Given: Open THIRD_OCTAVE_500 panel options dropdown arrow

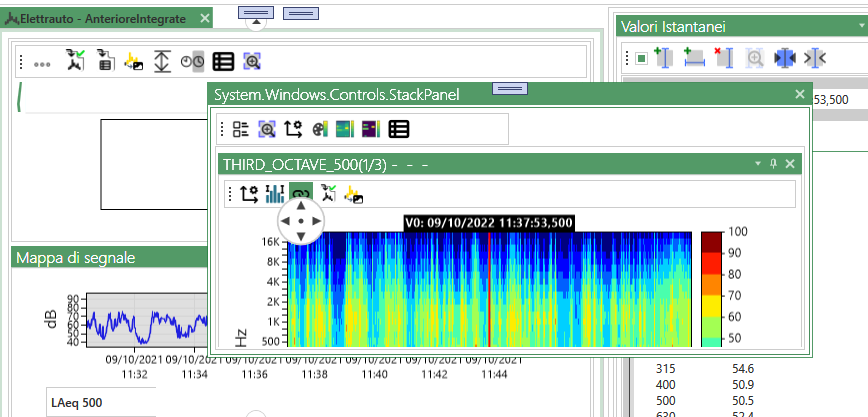Looking at the screenshot, I should pyautogui.click(x=756, y=163).
